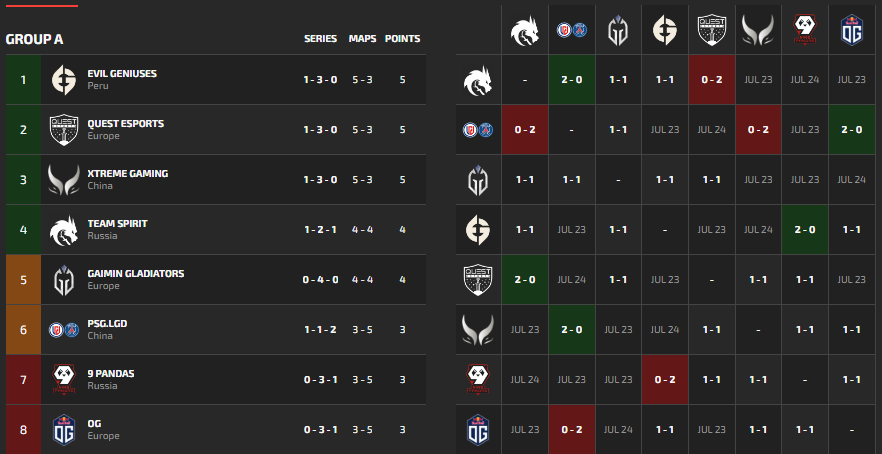The image size is (882, 454).
Task: Click the SERIES column header
Action: [320, 39]
